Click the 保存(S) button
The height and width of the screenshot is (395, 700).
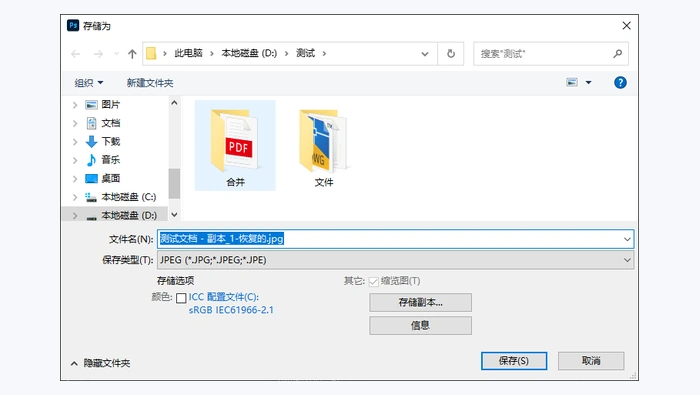tap(514, 361)
